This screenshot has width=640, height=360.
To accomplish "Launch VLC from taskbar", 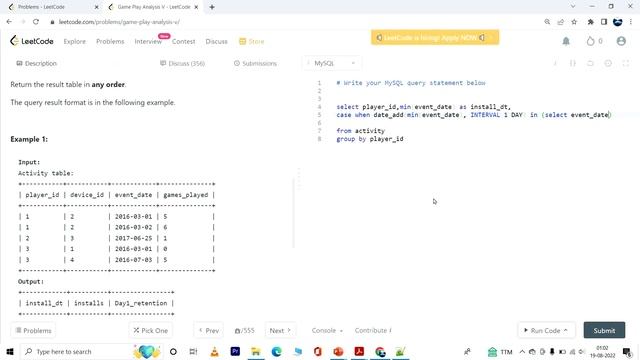I will [x=214, y=351].
